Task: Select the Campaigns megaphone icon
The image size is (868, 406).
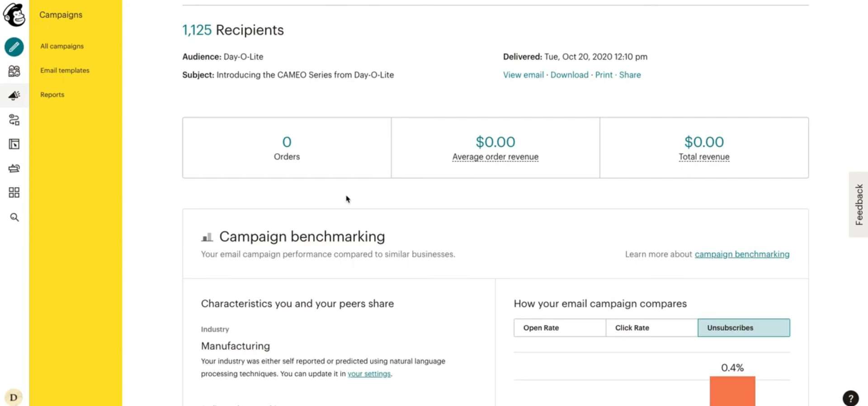Action: (x=14, y=95)
